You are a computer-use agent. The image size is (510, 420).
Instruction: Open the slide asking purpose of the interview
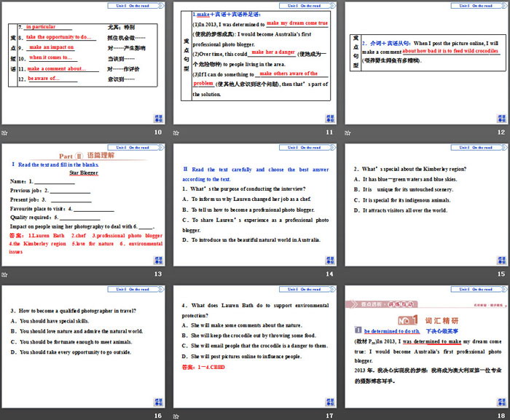pyautogui.click(x=256, y=205)
